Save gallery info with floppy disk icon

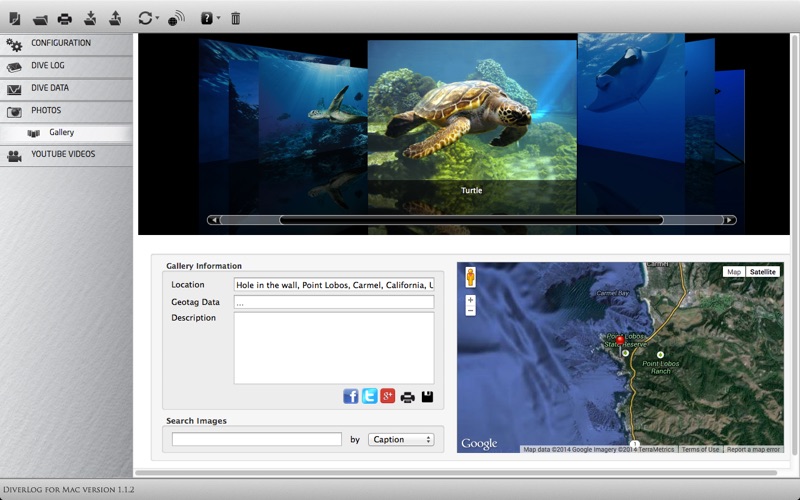point(427,396)
